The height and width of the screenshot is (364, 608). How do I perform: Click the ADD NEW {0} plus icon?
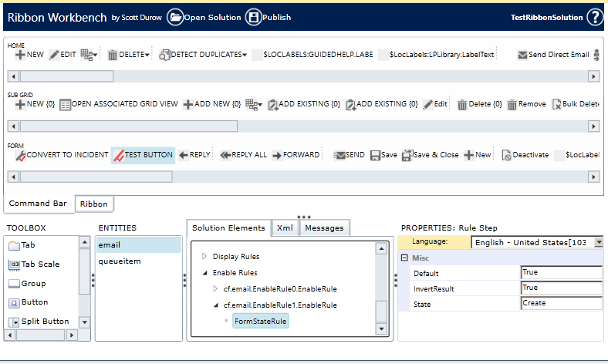[x=188, y=104]
